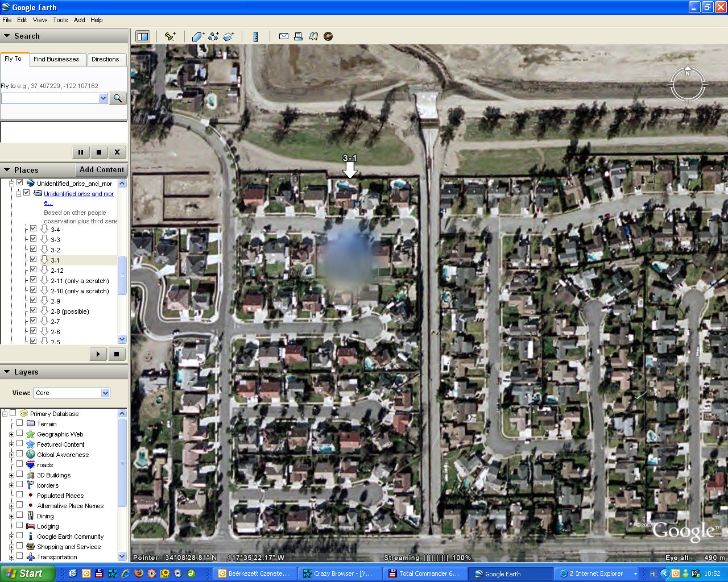Viewport: 728px width, 582px height.
Task: Toggle the sidebar panel icon
Action: (x=143, y=36)
